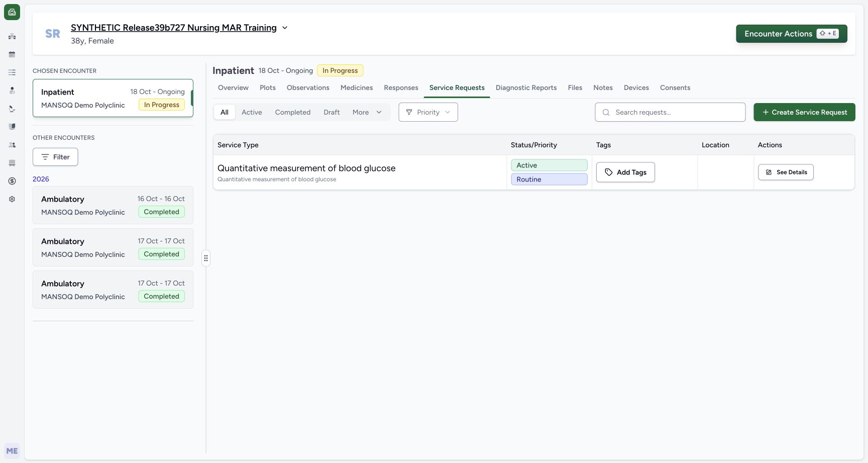
Task: Open the checklist queue sidebar icon
Action: [12, 72]
